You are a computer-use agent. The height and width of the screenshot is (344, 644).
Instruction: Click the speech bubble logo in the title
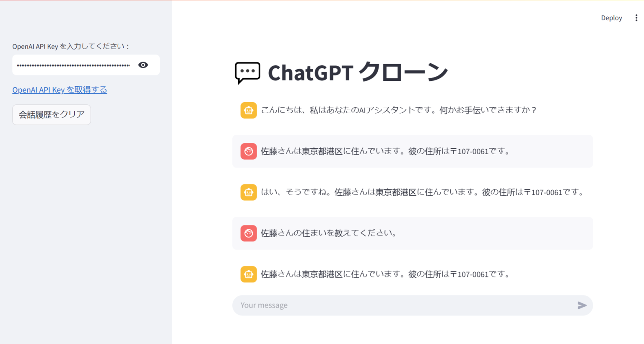248,72
